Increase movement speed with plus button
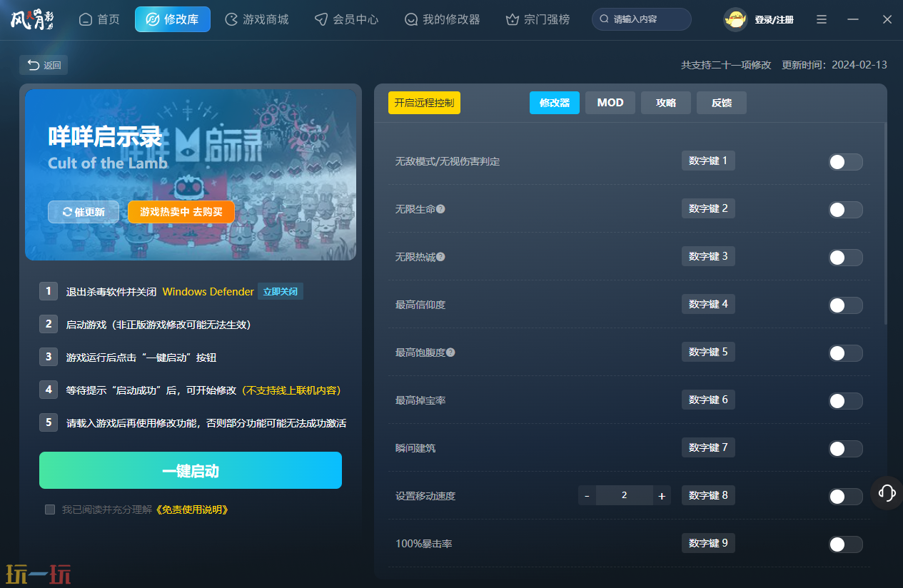Viewport: 903px width, 588px height. pyautogui.click(x=662, y=495)
